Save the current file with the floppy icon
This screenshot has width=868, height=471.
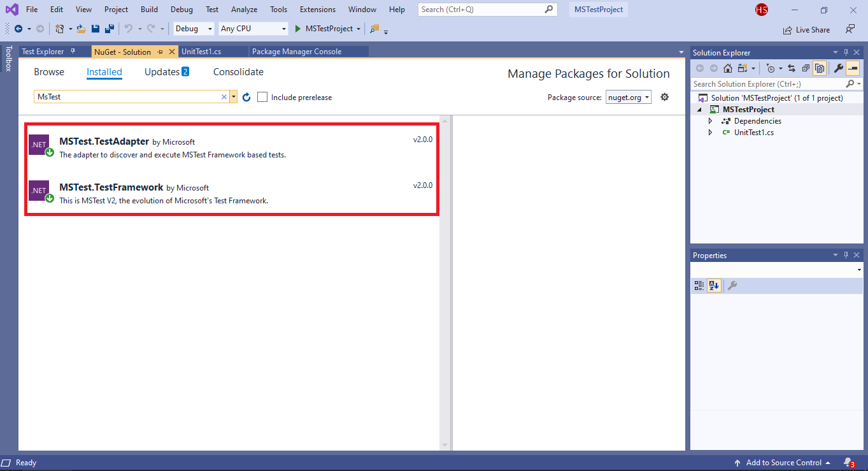(96, 29)
